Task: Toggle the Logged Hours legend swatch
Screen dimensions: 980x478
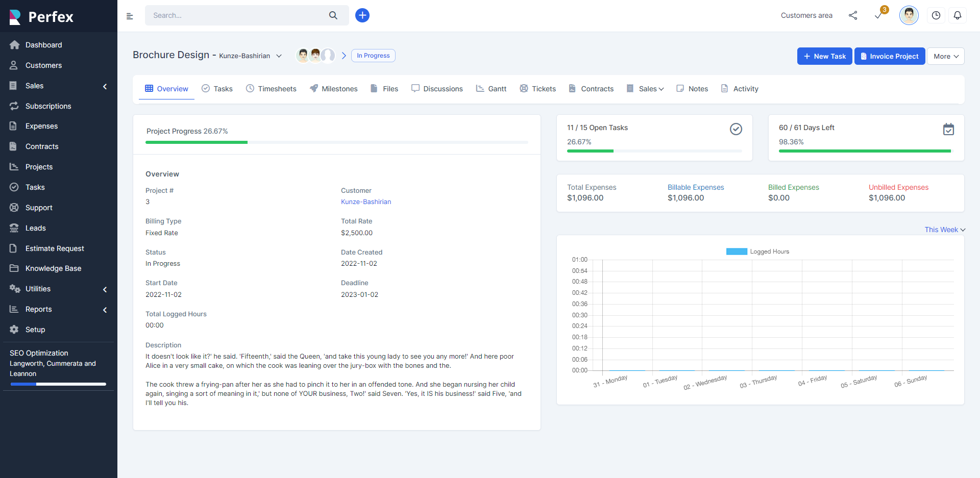Action: 737,251
